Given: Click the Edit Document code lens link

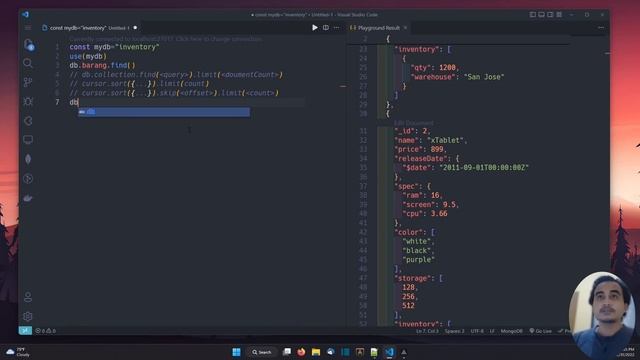Looking at the screenshot, I should click(x=413, y=123).
